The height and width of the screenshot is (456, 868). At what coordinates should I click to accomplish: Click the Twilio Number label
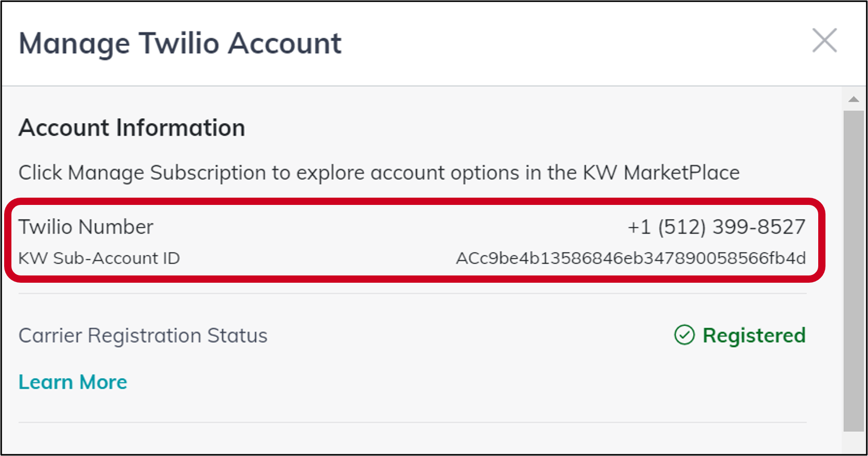(x=86, y=227)
